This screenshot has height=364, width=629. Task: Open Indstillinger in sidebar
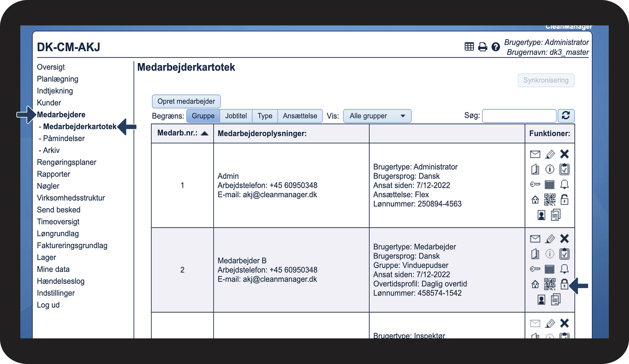point(56,293)
